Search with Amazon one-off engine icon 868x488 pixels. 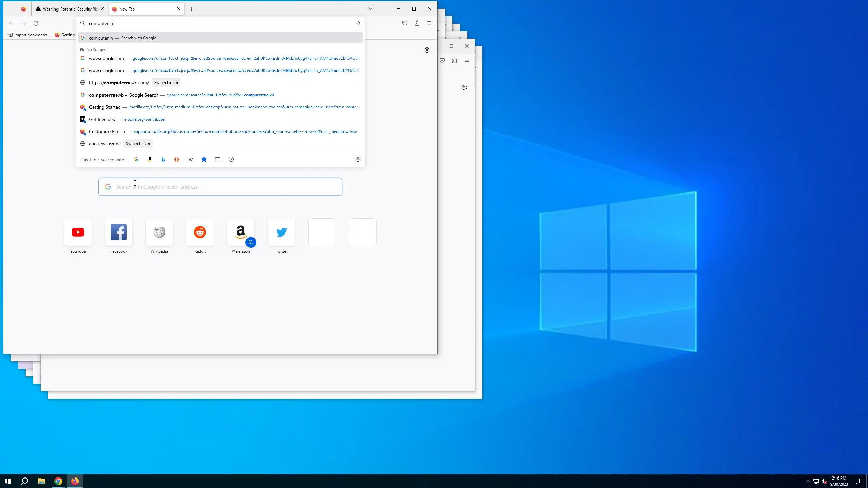pos(150,159)
